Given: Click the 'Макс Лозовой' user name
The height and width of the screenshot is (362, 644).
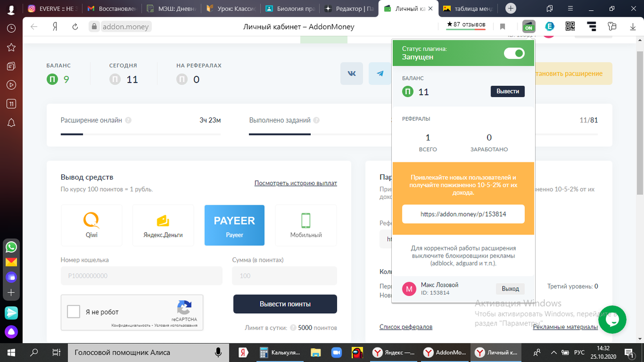Looking at the screenshot, I should point(440,285).
